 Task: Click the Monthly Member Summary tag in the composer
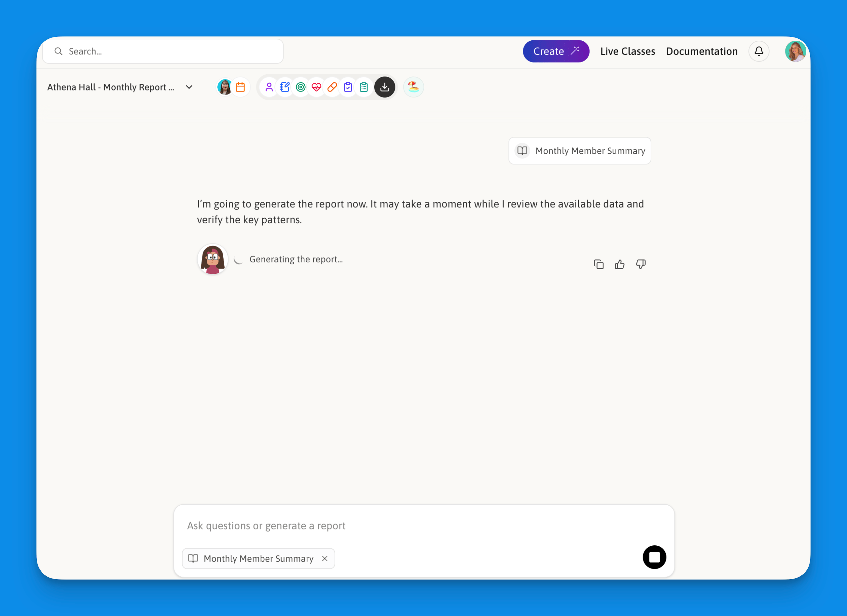pos(258,558)
